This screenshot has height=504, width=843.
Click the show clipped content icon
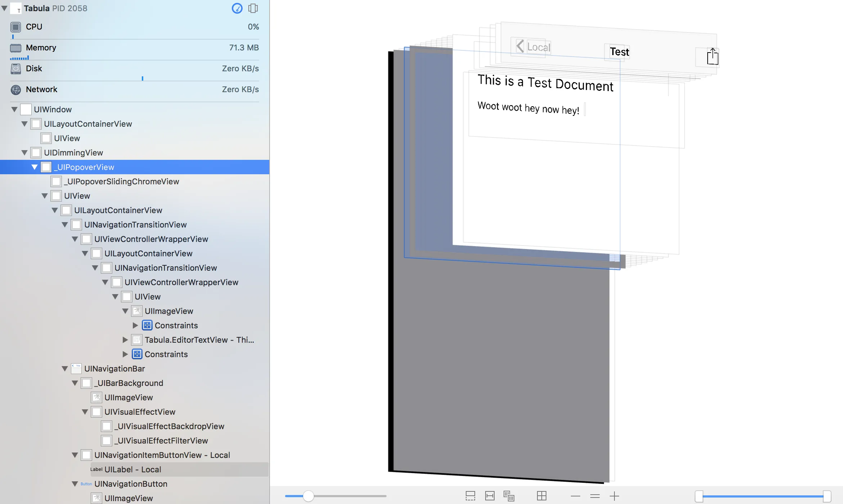(x=470, y=496)
